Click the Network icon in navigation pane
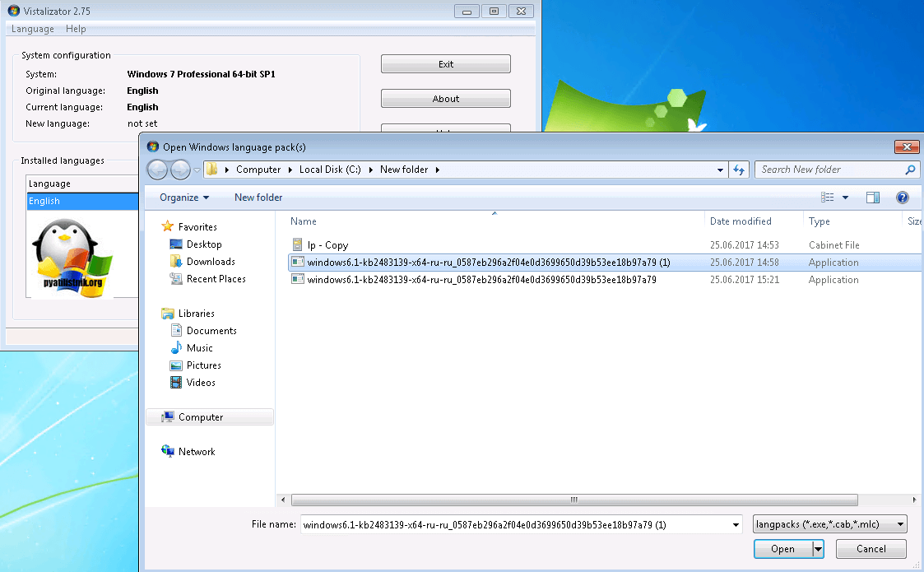 [x=168, y=451]
